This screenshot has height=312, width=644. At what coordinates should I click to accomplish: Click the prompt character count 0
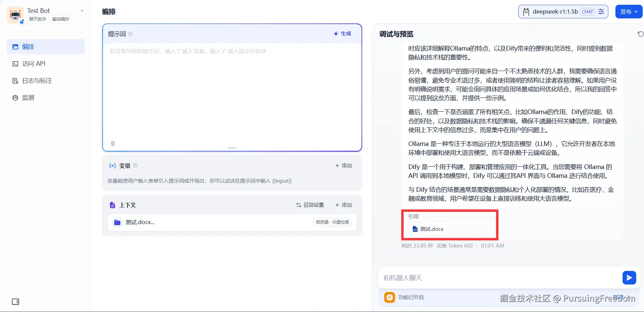click(x=113, y=144)
